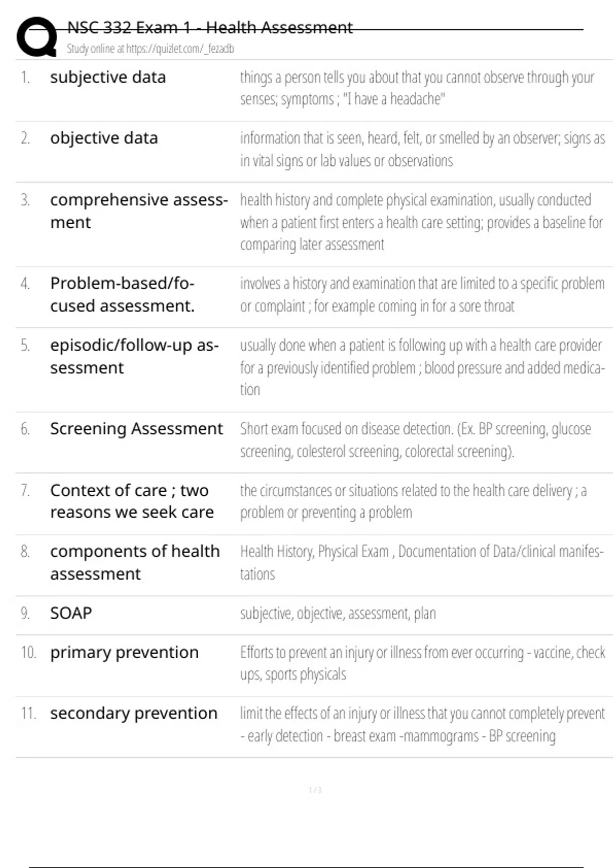Select the term "subjective data"
This screenshot has height=868, width=613.
[x=108, y=77]
